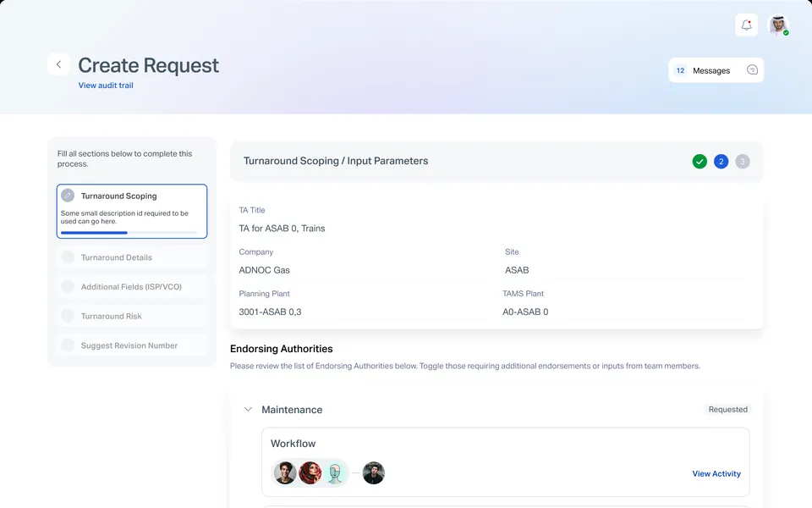Switch to the Turnaround Risk step
This screenshot has width=812, height=508.
(x=132, y=316)
